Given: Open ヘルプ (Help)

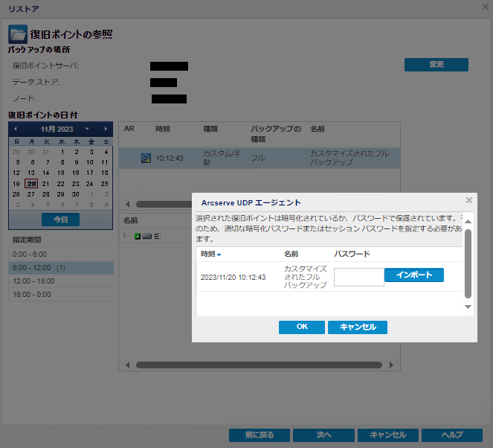Looking at the screenshot, I should click(x=452, y=435).
